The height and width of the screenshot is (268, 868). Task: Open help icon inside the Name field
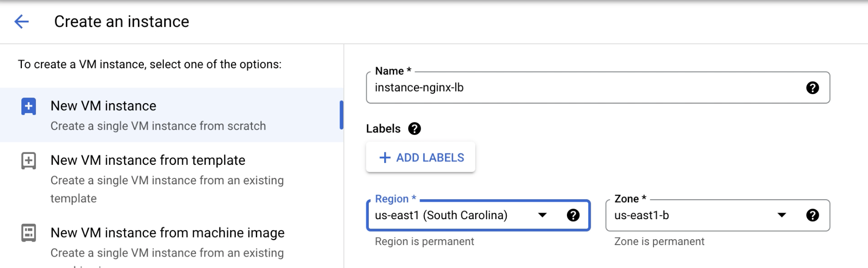(x=812, y=88)
